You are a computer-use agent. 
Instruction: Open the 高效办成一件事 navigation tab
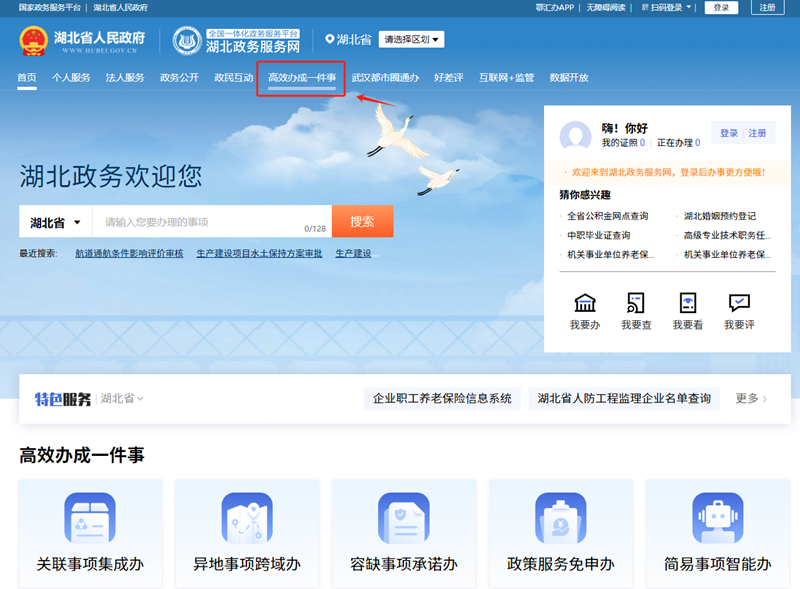301,78
